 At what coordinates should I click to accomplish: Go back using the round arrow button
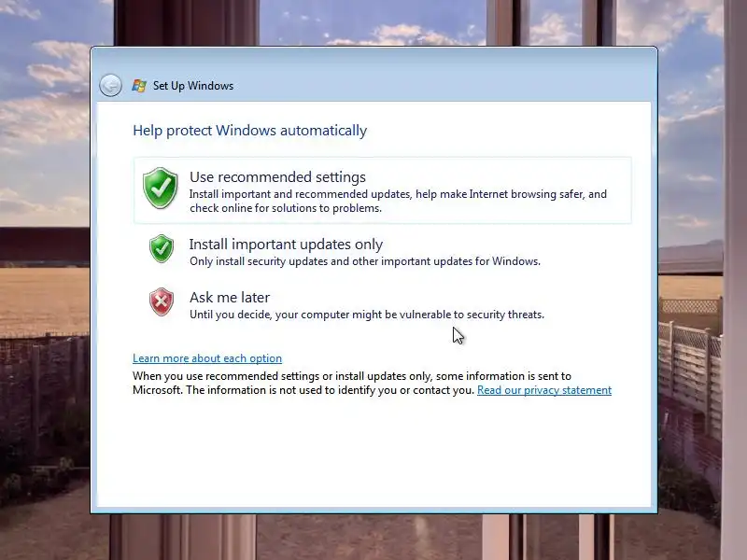(110, 86)
